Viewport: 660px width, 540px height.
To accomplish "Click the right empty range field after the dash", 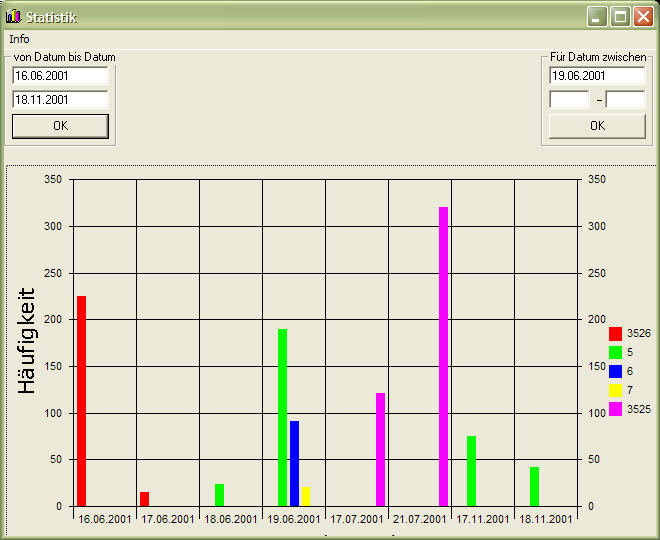I will pyautogui.click(x=625, y=99).
